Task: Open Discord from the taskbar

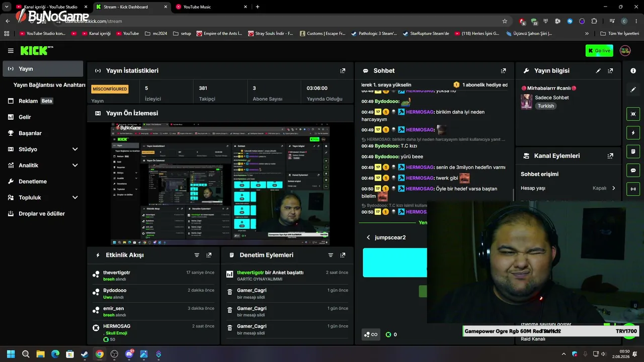Action: click(x=129, y=354)
